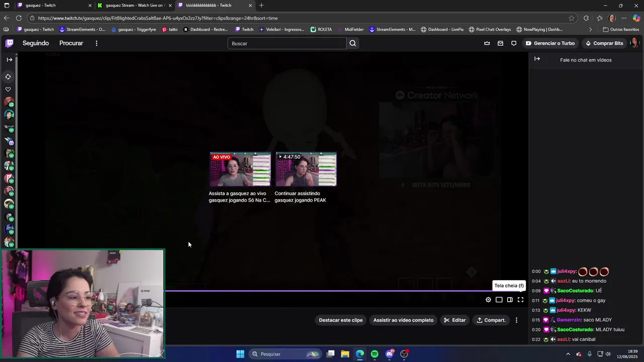
Task: Click SacoCosturado username at 0:09
Action: coord(575,291)
